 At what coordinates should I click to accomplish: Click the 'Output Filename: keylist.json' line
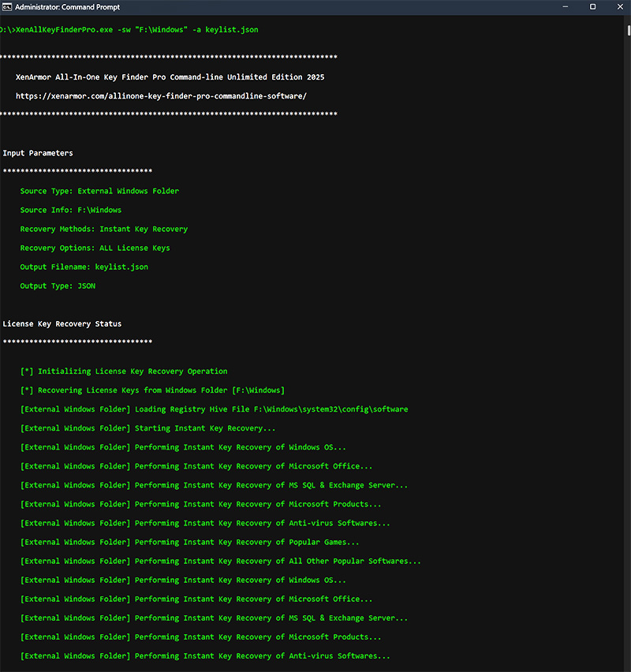(x=84, y=267)
